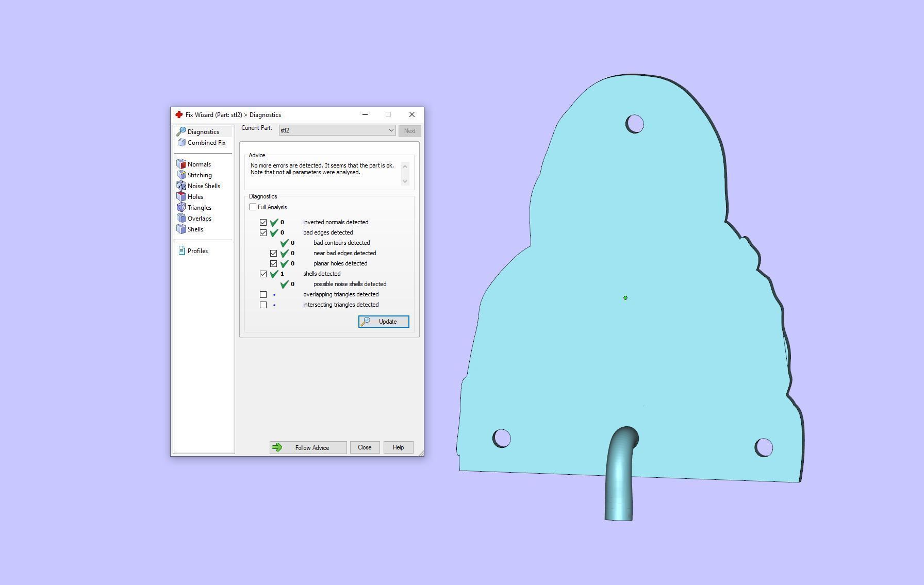The width and height of the screenshot is (924, 585).
Task: Click the Close button
Action: [365, 447]
